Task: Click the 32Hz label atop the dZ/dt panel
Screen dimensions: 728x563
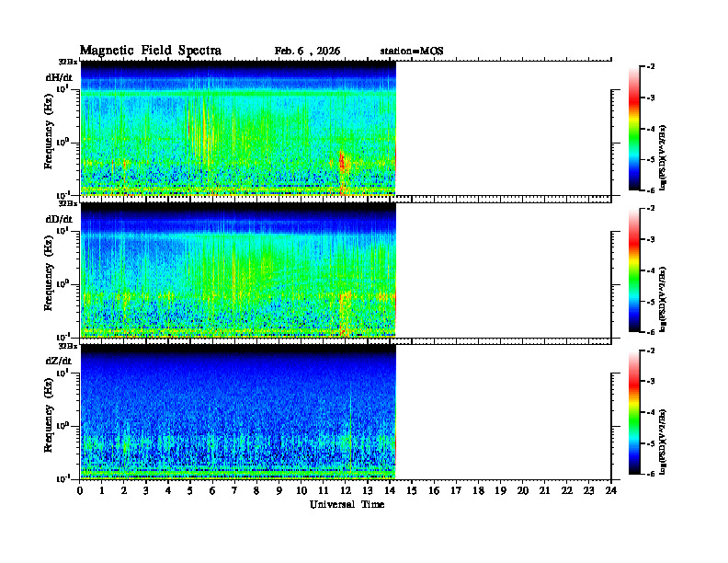Action: tap(68, 346)
